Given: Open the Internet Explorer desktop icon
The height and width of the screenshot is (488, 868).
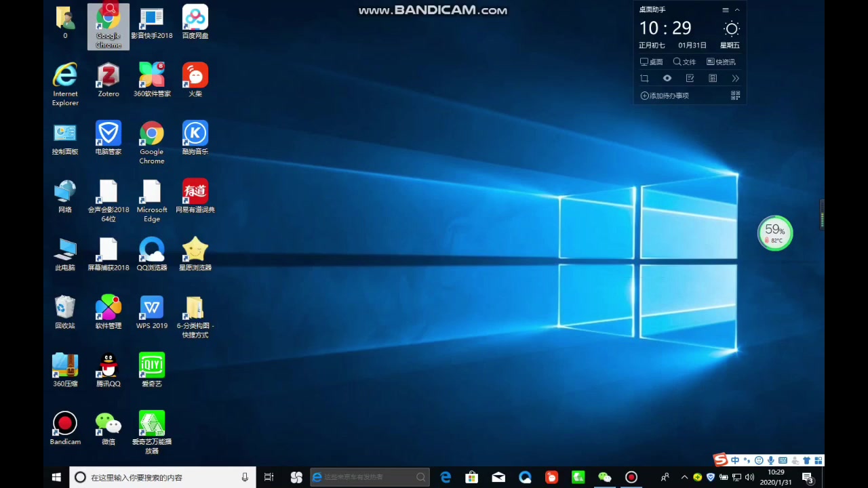Looking at the screenshot, I should coord(65,84).
